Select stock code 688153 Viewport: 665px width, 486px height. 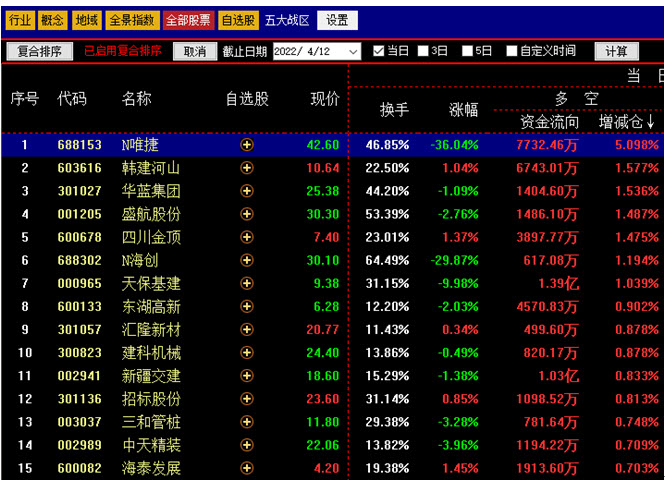click(80, 145)
